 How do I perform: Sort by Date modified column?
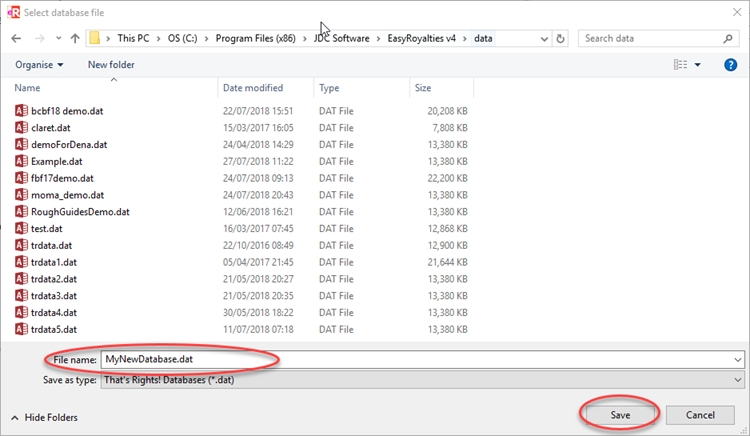pyautogui.click(x=253, y=88)
